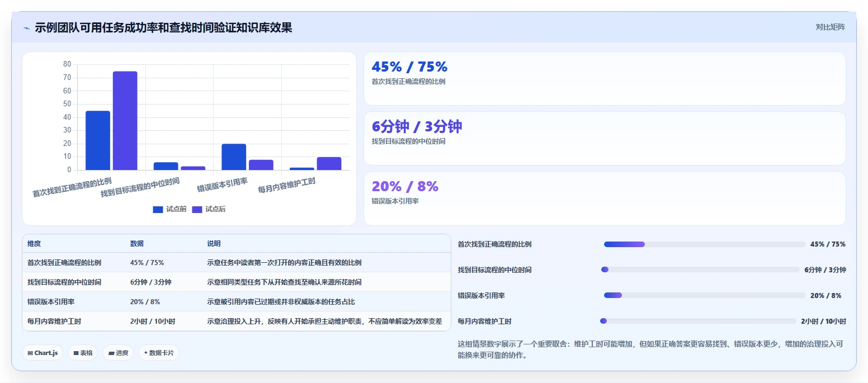Click the progress bar for 错误版本引用率

(x=705, y=295)
